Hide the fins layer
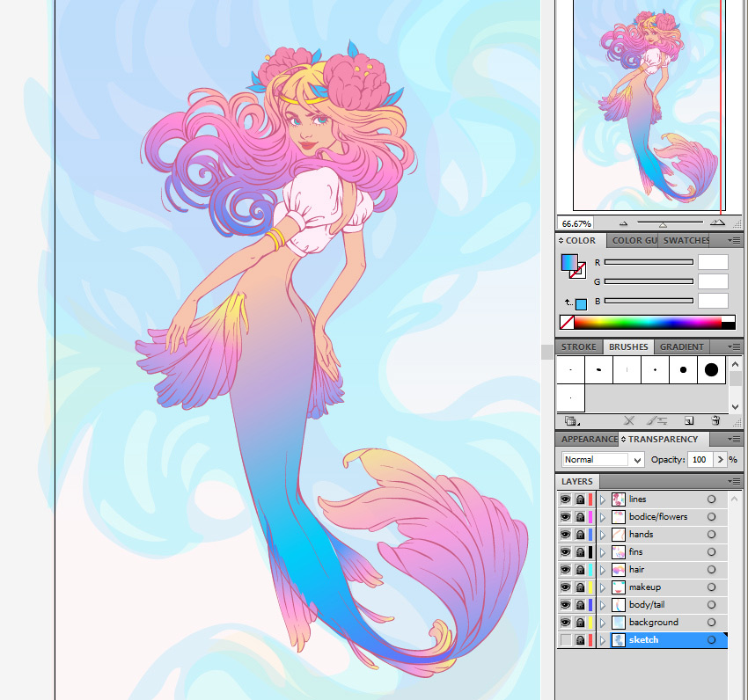The image size is (748, 700). pos(565,551)
